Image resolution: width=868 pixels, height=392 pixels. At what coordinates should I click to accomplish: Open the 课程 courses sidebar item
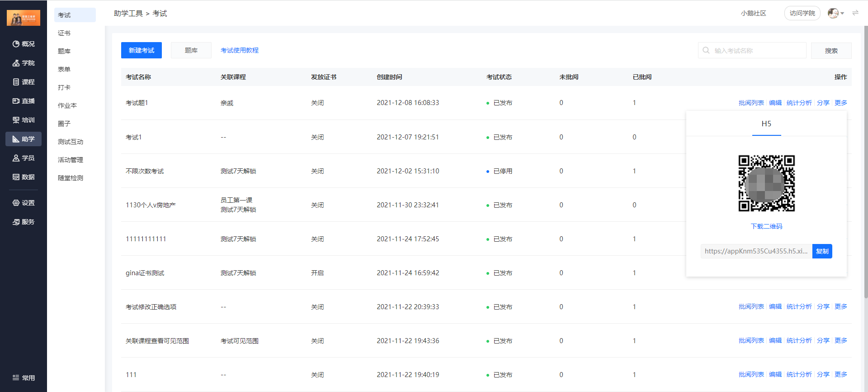coord(24,82)
